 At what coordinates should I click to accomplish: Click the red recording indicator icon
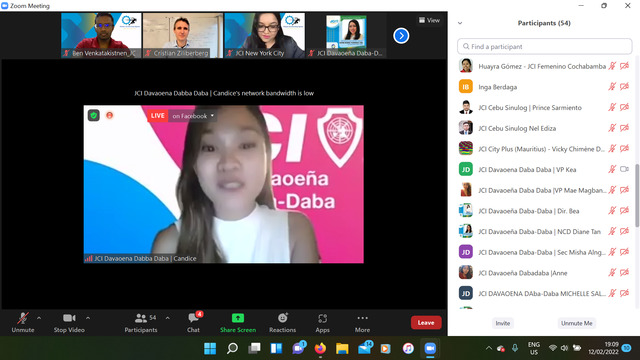click(109, 116)
